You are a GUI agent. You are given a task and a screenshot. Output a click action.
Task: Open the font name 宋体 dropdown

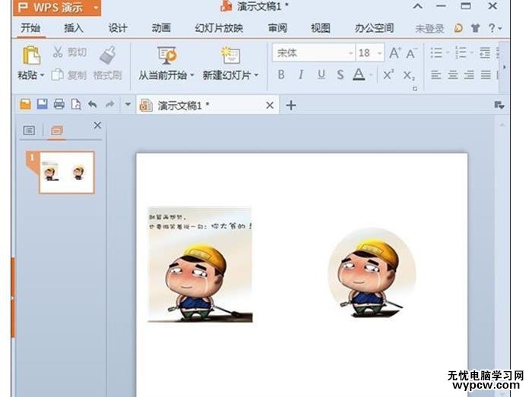pos(351,53)
